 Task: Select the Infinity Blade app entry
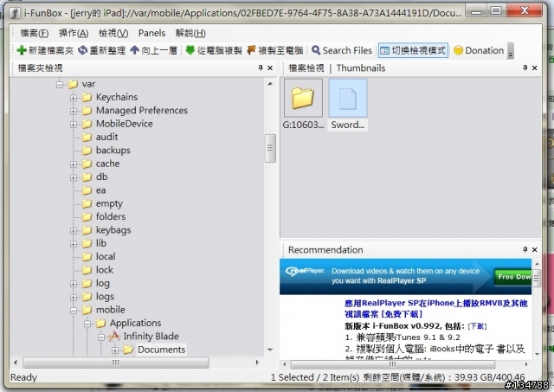pyautogui.click(x=151, y=337)
